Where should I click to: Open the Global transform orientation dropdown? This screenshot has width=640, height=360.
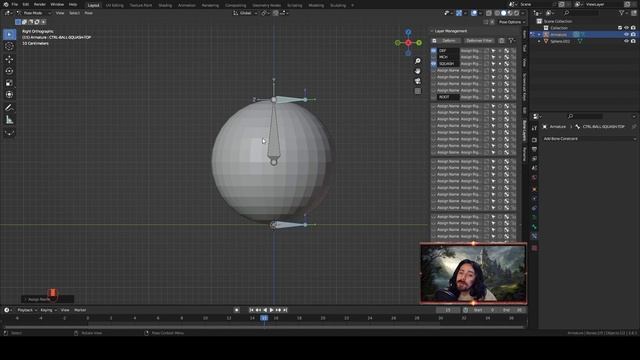pos(245,13)
